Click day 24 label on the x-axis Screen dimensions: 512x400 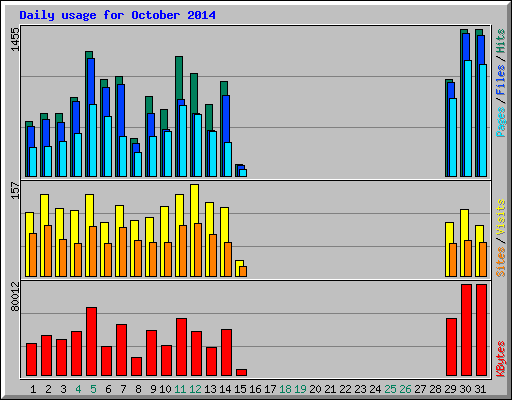[375, 389]
